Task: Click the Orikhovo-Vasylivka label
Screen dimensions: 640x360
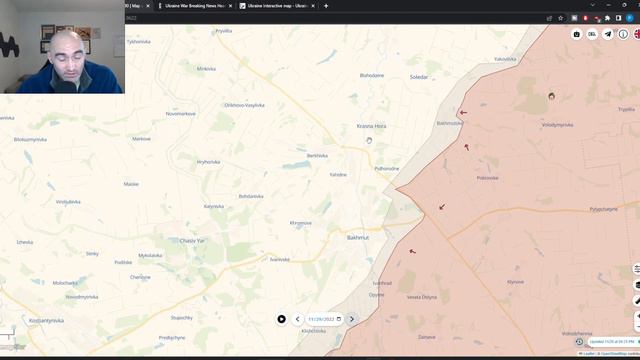Action: click(x=244, y=105)
